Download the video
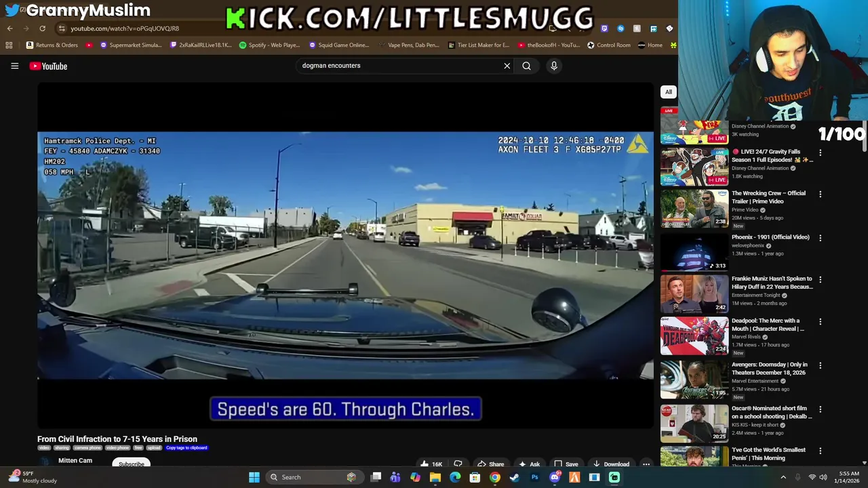 [x=611, y=464]
